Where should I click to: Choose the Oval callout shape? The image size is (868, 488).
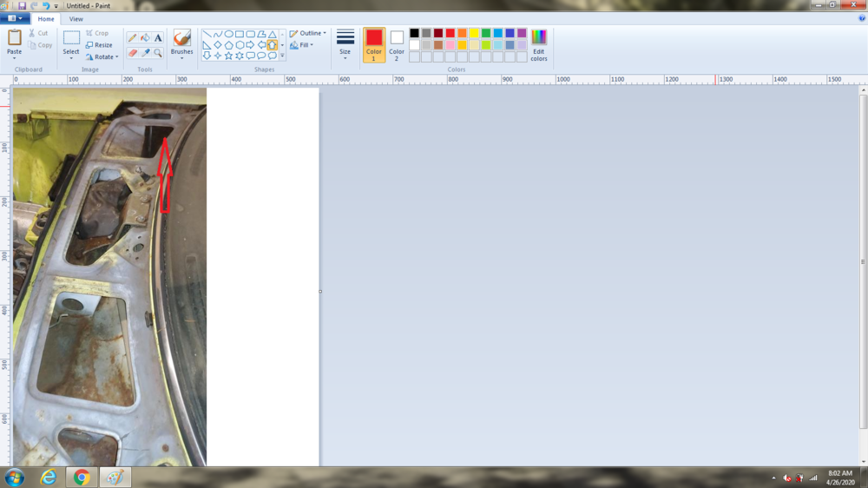click(261, 56)
